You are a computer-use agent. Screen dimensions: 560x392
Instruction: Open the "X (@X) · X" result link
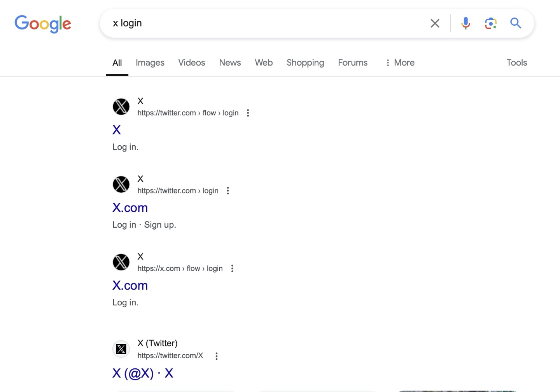[x=143, y=373]
